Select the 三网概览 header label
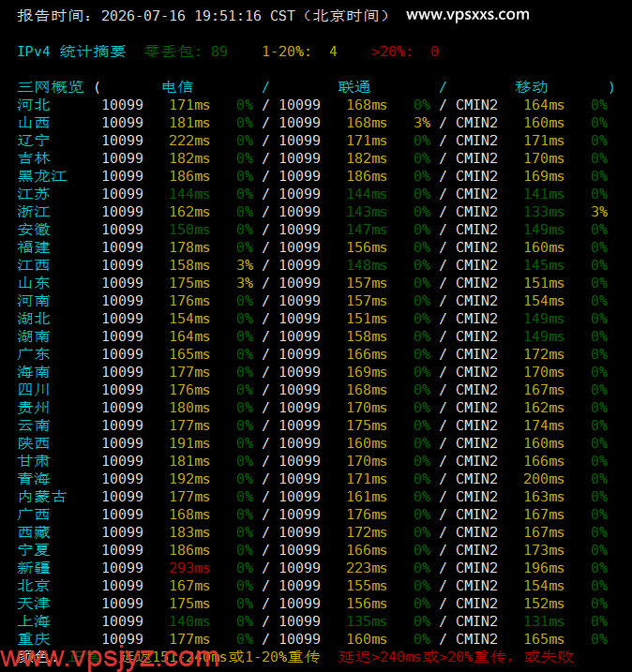This screenshot has height=672, width=632. 50,87
